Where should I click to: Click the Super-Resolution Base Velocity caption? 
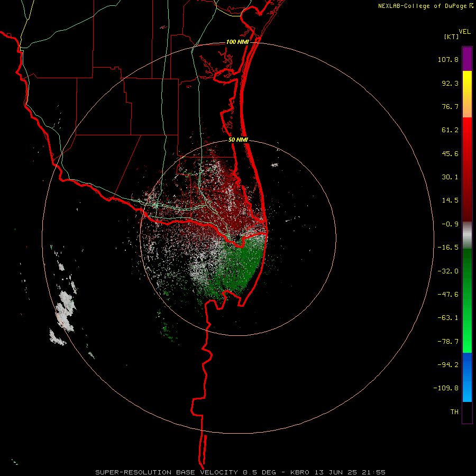point(241,472)
